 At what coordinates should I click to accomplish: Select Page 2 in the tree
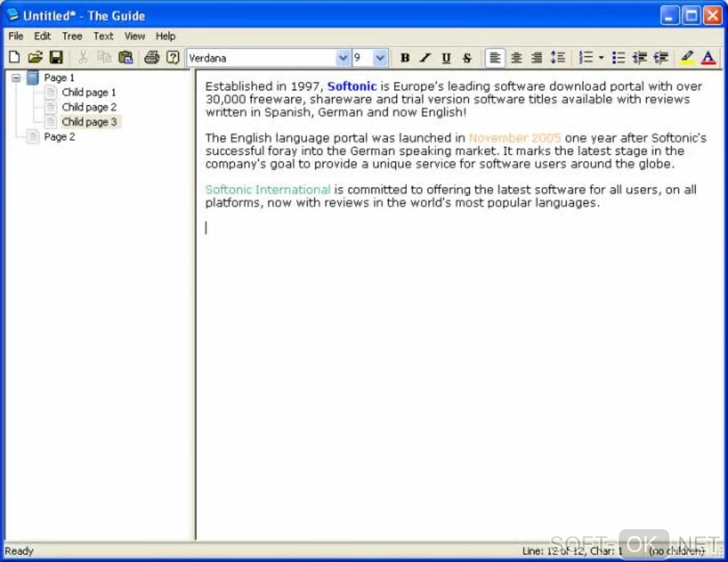tap(59, 137)
